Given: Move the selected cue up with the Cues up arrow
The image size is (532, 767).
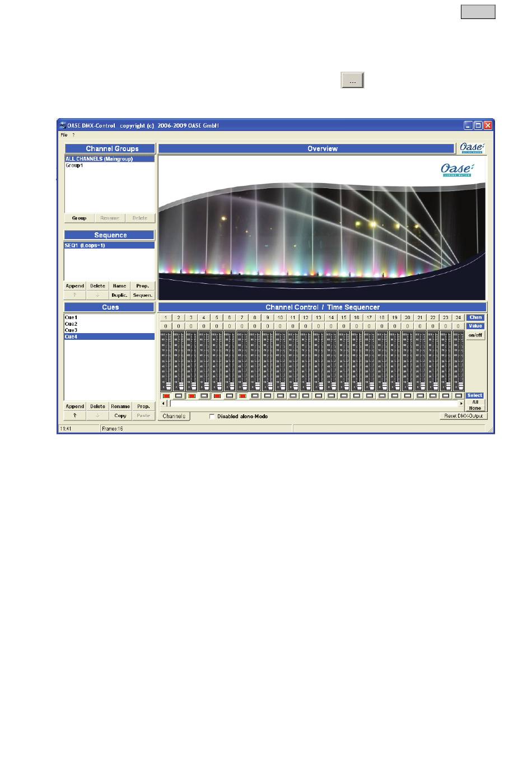Looking at the screenshot, I should [x=75, y=415].
